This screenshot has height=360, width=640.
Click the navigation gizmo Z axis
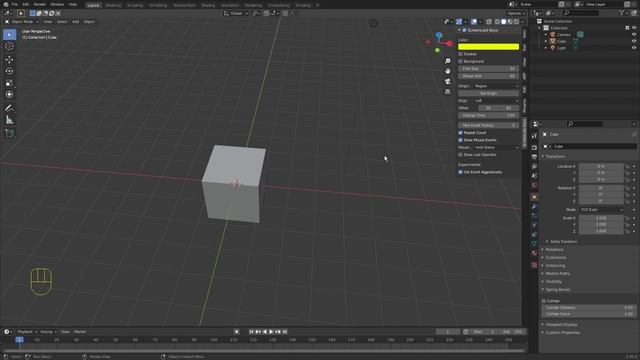(439, 36)
